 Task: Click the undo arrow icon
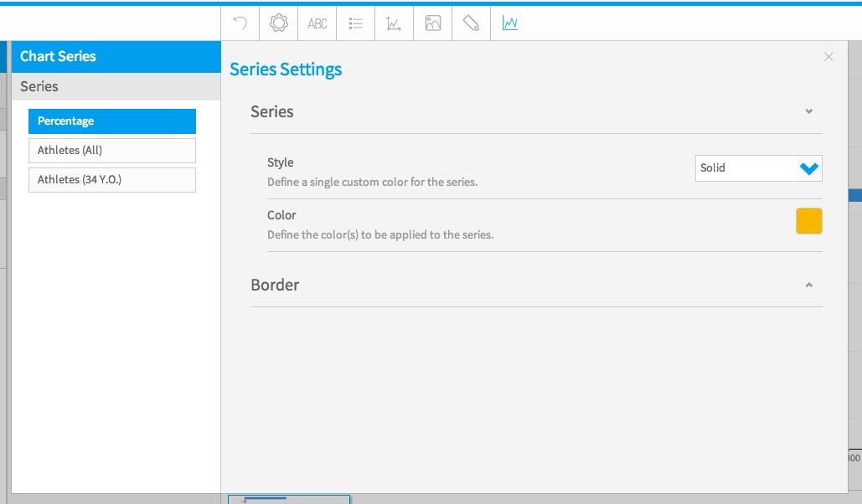tap(240, 23)
